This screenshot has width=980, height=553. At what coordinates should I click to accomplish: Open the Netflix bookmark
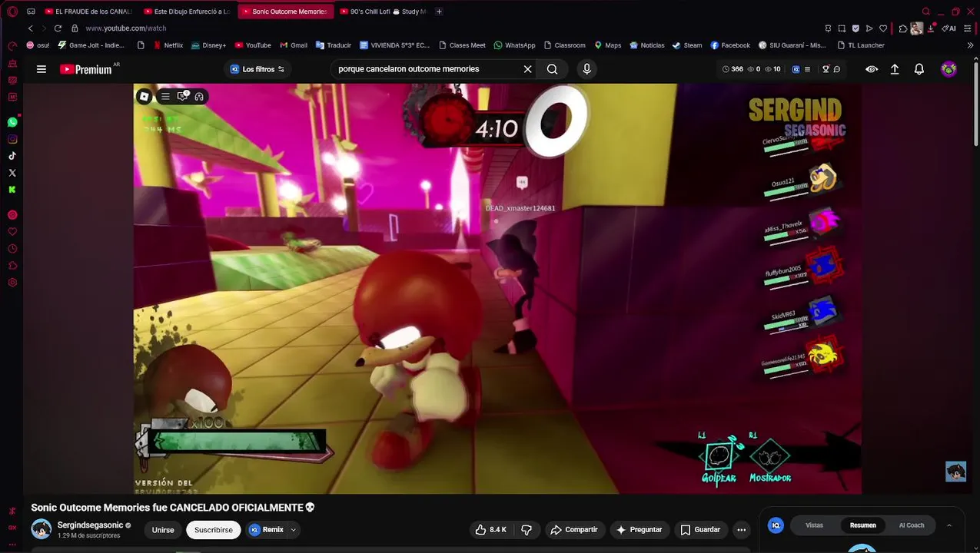point(168,45)
